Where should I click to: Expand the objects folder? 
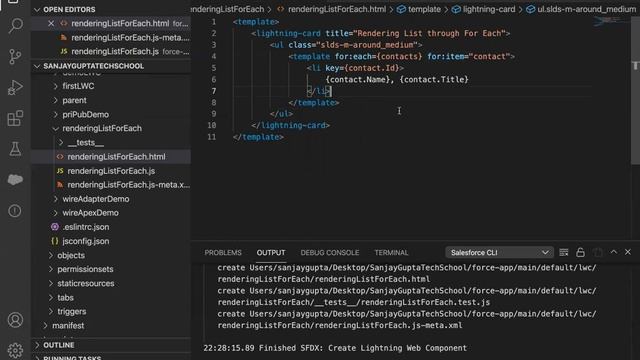click(51, 255)
